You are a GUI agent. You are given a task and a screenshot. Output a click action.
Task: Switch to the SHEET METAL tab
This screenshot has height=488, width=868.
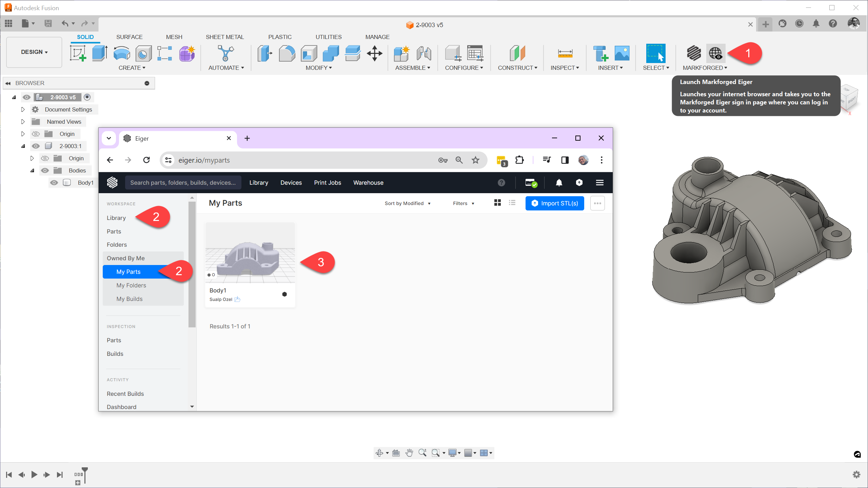[x=224, y=37]
